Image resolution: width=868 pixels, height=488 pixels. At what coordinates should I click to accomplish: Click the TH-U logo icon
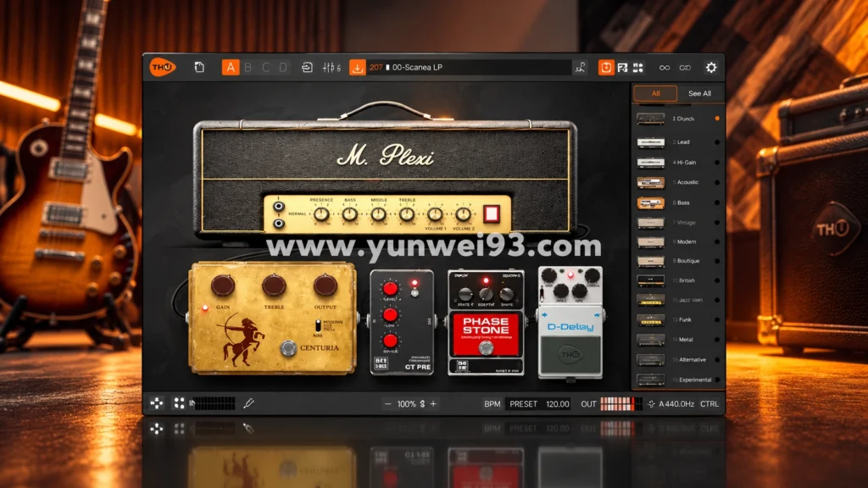(163, 68)
